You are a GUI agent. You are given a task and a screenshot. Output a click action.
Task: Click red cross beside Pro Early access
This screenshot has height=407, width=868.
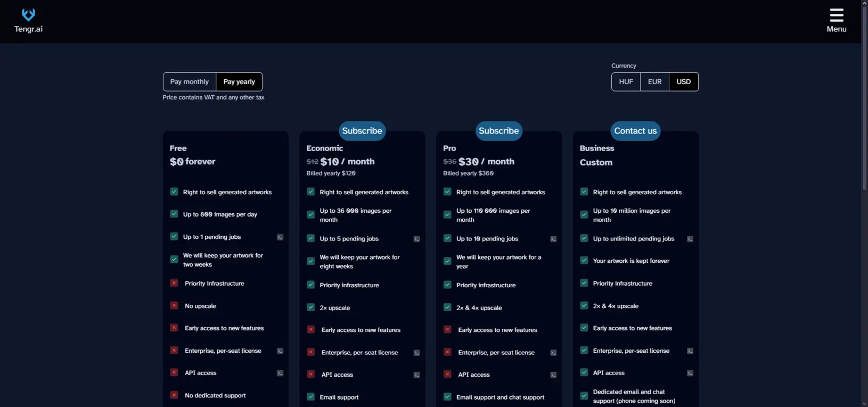[x=447, y=329]
